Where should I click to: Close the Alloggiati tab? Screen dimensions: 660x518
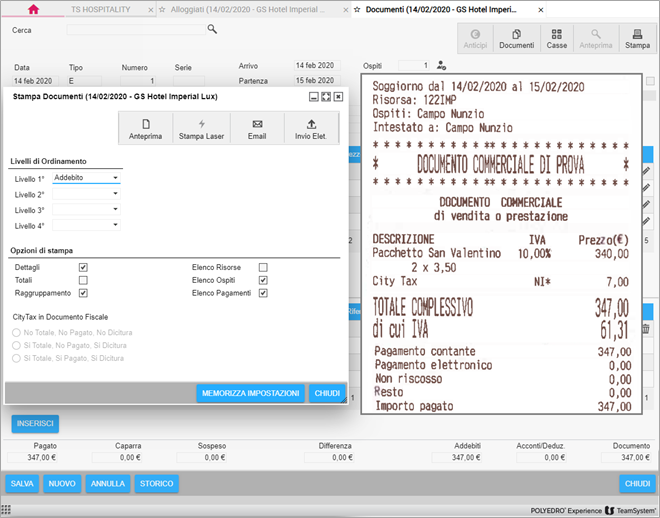(x=346, y=10)
